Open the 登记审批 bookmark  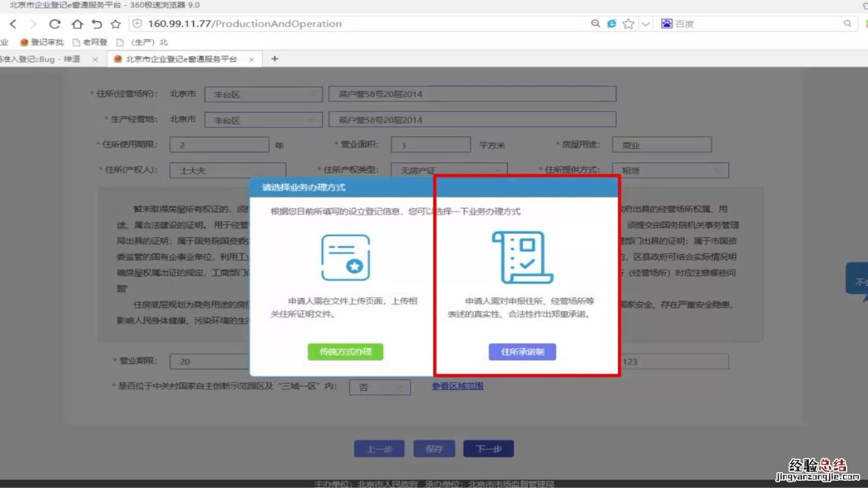(42, 42)
